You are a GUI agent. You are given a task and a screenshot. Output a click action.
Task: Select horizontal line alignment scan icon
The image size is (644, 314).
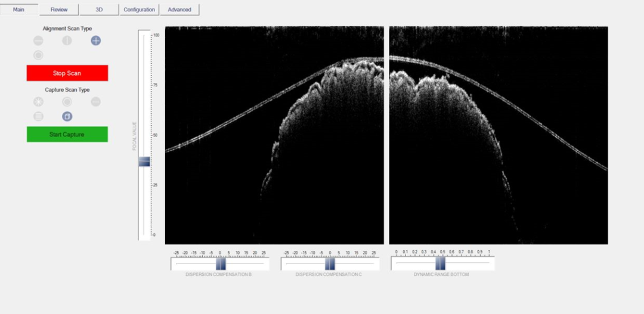[x=38, y=41]
